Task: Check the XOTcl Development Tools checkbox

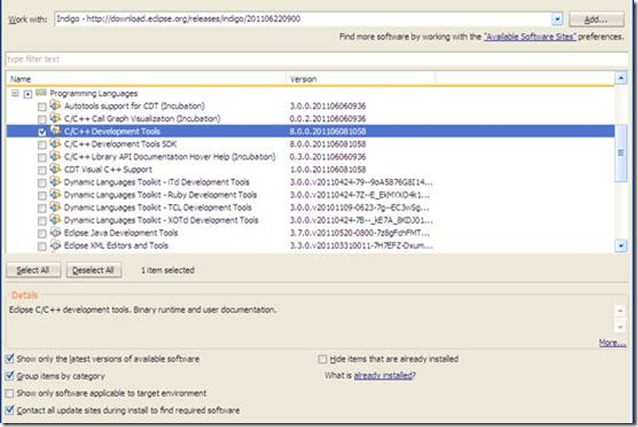Action: pyautogui.click(x=42, y=221)
